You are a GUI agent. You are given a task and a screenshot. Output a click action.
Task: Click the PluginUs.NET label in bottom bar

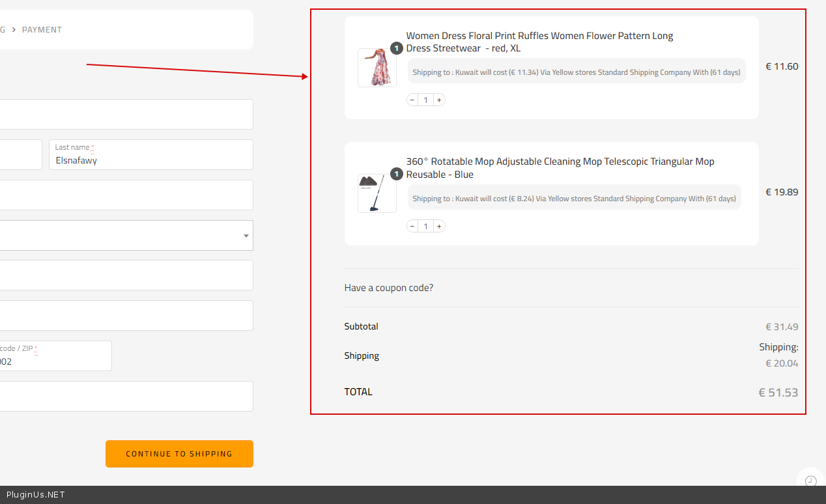tap(36, 495)
